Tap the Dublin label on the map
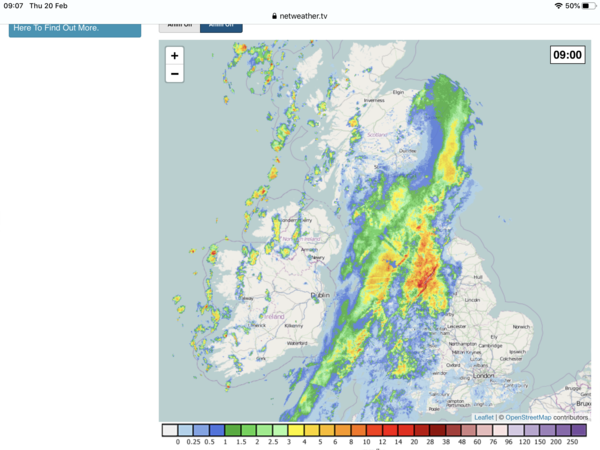 point(320,295)
